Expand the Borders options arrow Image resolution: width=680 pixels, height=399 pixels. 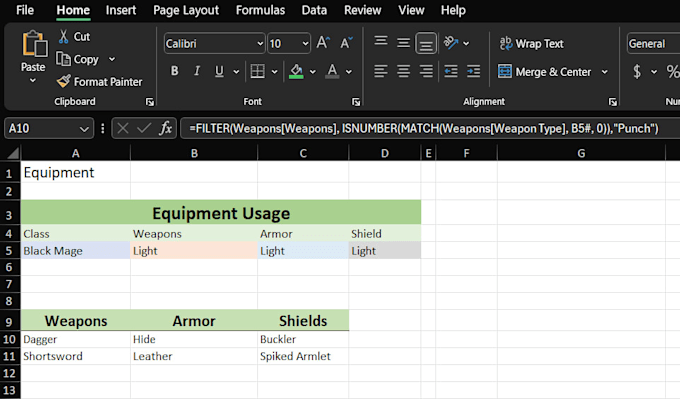pyautogui.click(x=275, y=72)
